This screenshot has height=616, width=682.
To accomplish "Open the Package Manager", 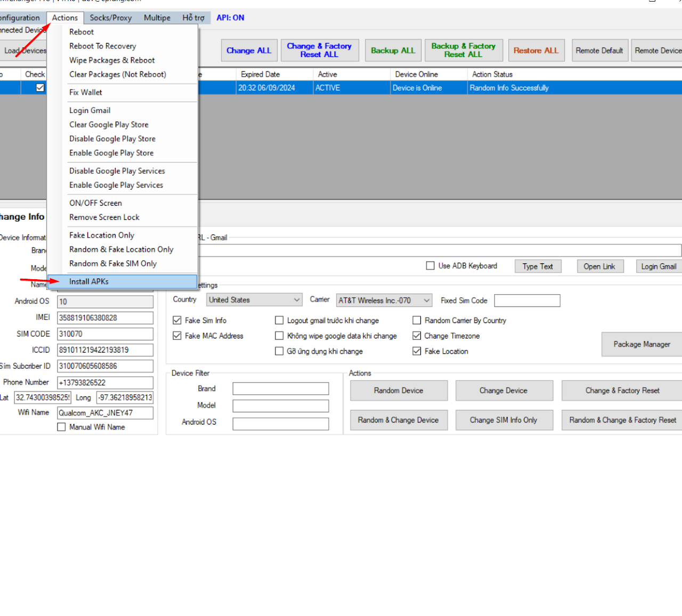I will pos(642,344).
